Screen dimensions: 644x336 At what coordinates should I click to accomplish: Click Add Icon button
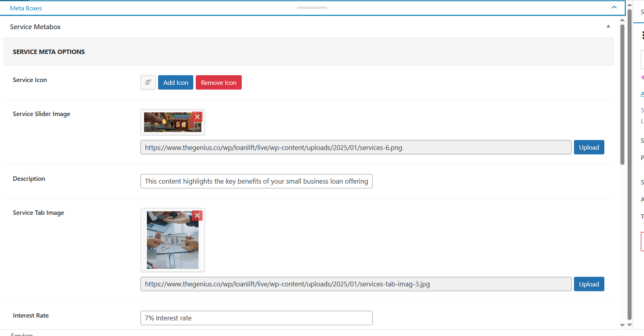(x=175, y=82)
